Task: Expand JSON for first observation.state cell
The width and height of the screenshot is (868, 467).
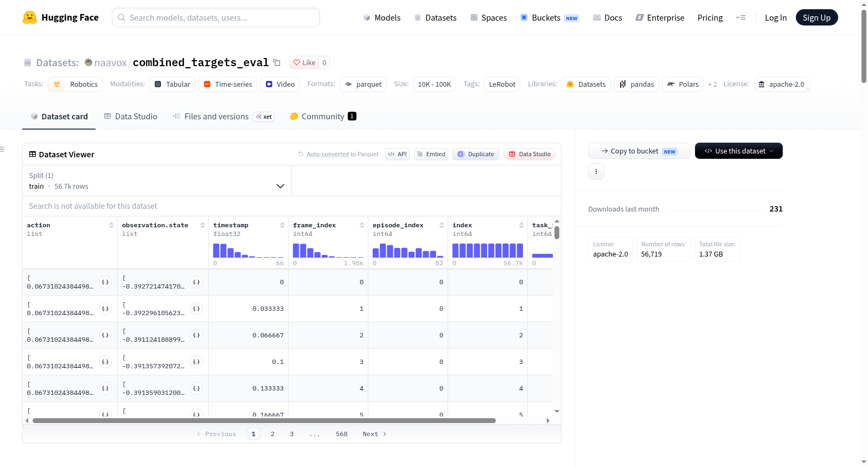Action: (x=196, y=282)
